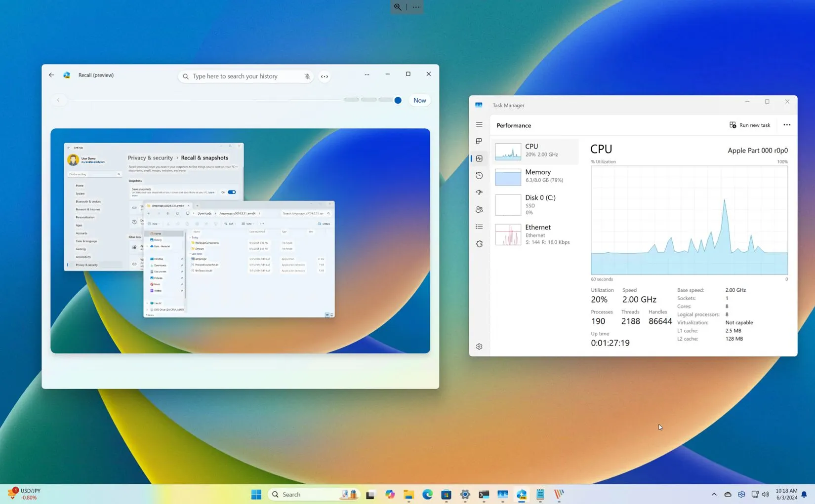Open Task Manager more options ellipsis
This screenshot has height=504, width=815.
pyautogui.click(x=787, y=125)
